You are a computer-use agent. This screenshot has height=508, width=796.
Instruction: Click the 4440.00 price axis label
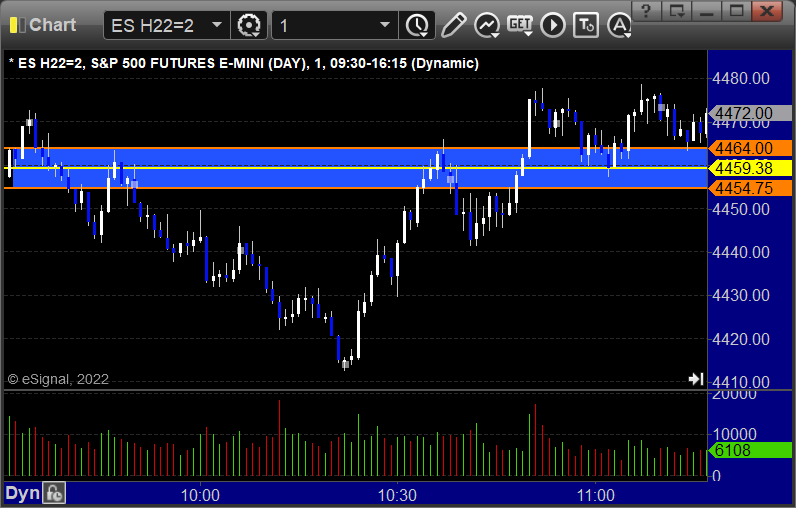click(741, 252)
